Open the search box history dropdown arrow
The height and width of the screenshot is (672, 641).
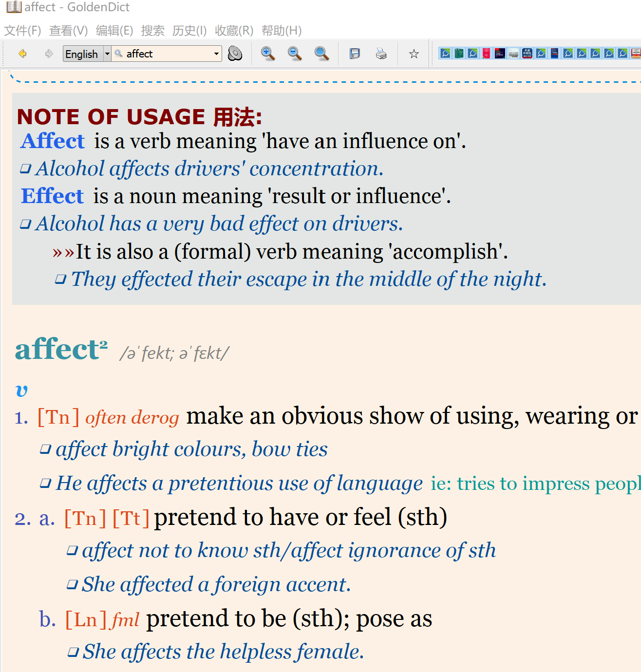[x=216, y=54]
